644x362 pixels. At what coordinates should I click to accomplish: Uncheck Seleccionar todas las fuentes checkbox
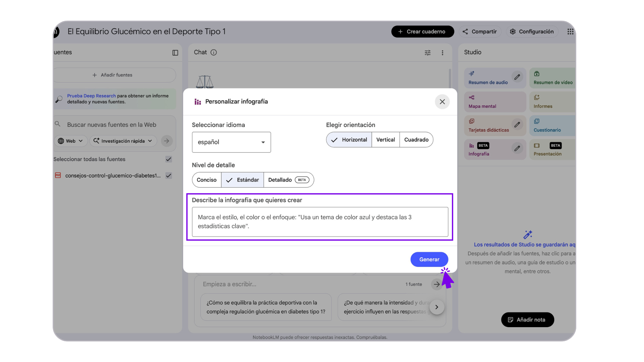click(169, 159)
